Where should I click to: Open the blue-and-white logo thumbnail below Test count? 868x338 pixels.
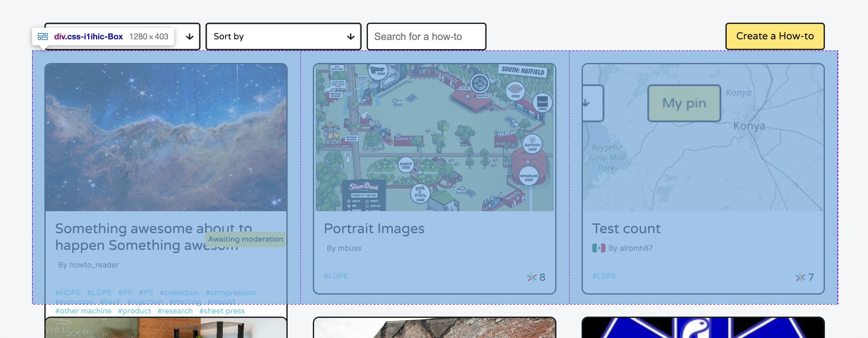(703, 328)
